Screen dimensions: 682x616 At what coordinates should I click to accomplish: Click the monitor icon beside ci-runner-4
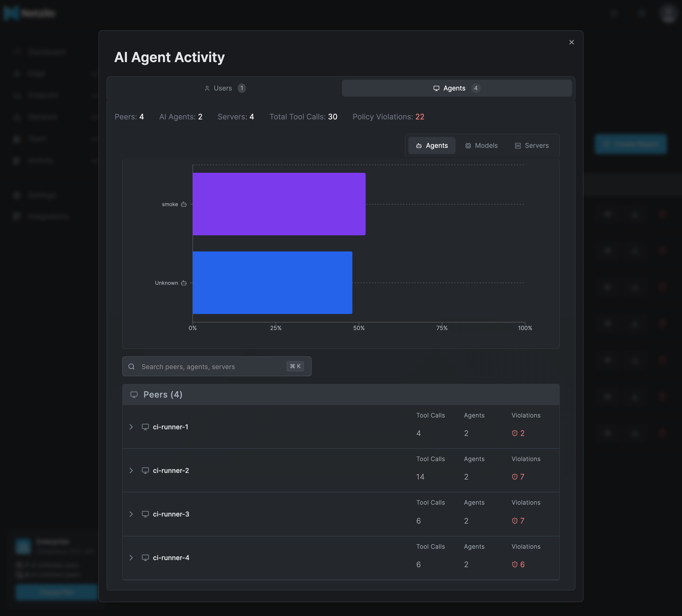click(145, 558)
